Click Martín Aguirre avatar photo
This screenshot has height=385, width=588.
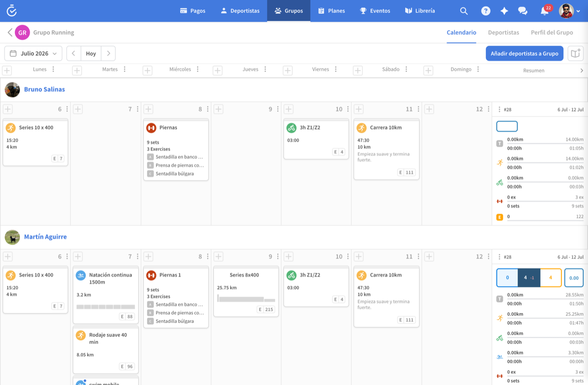pos(12,238)
